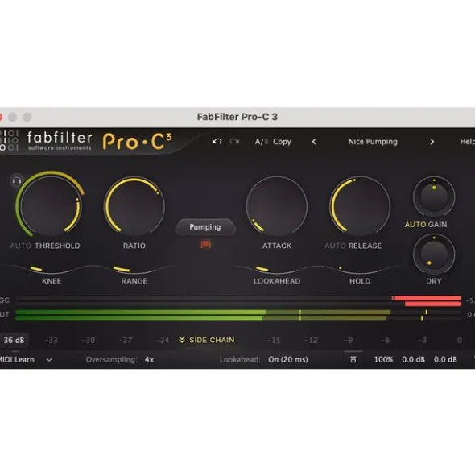Click the Copy button
This screenshot has width=475, height=476.
[x=282, y=142]
